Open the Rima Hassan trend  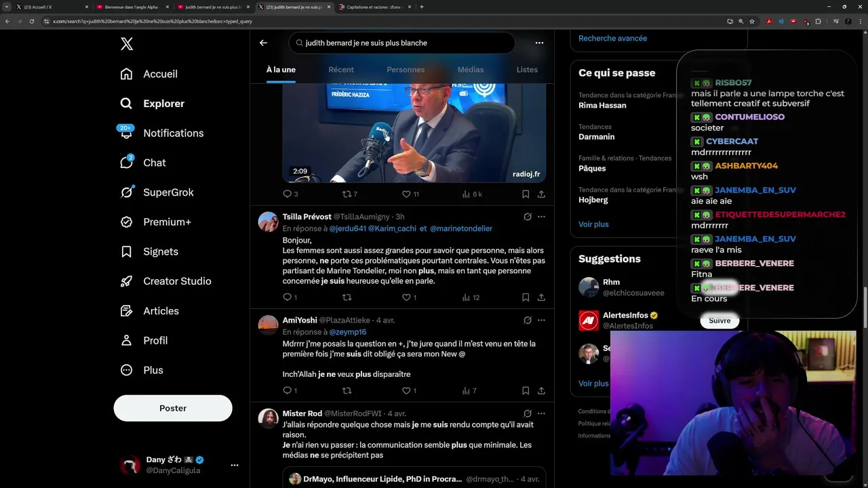point(602,106)
